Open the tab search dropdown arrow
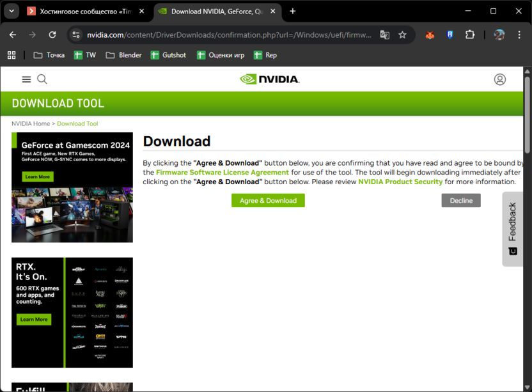 12,12
